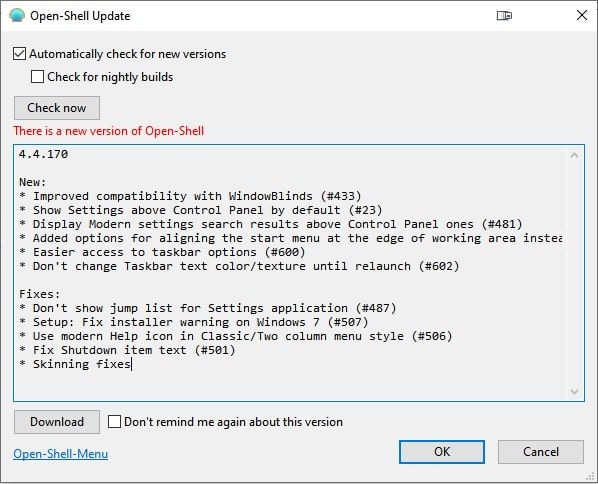Screen dimensions: 598x484
Task: Cancel the update dialog
Action: (x=540, y=452)
